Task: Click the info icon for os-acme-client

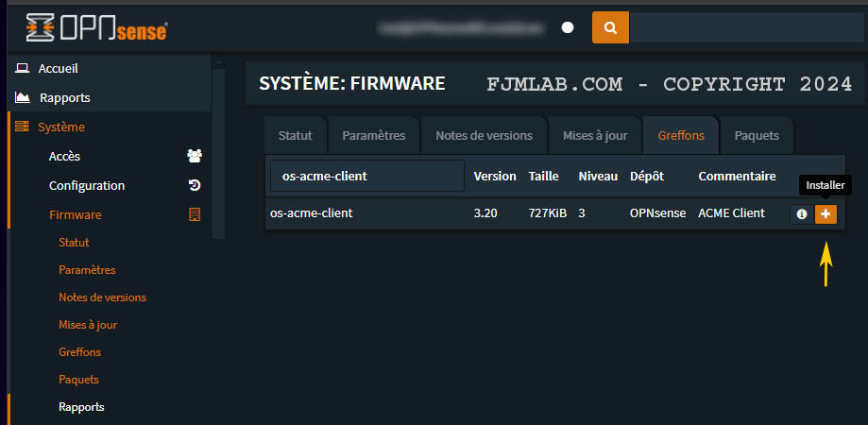Action: point(802,214)
